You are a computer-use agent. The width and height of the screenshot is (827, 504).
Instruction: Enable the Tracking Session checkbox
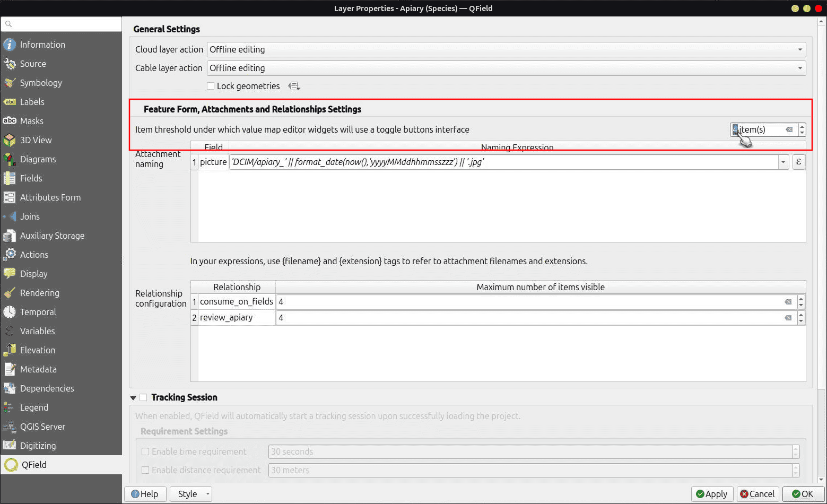143,397
